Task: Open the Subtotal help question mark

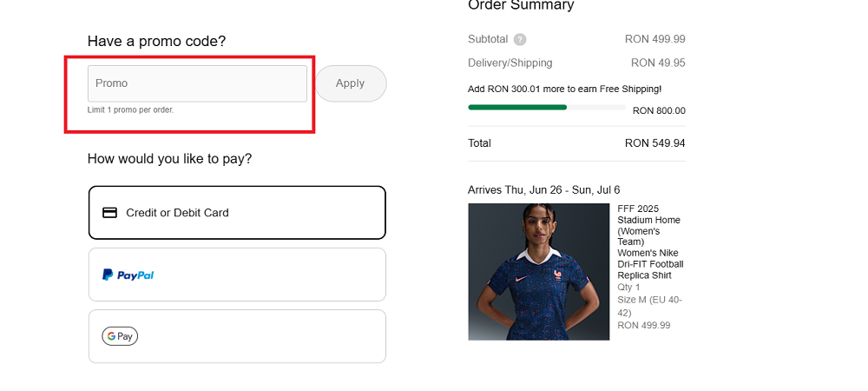Action: [520, 39]
